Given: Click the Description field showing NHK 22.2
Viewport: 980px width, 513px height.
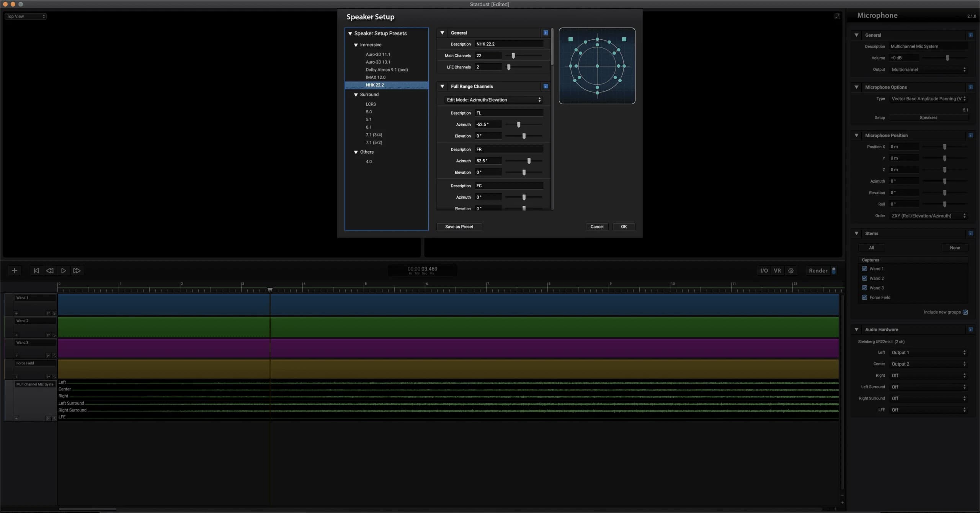Looking at the screenshot, I should tap(508, 44).
